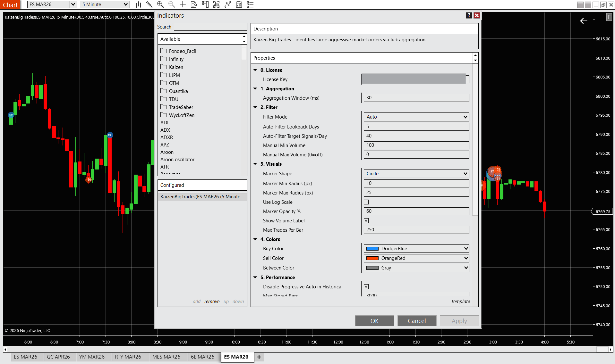Click the help question mark icon
This screenshot has width=615, height=364.
pos(469,15)
